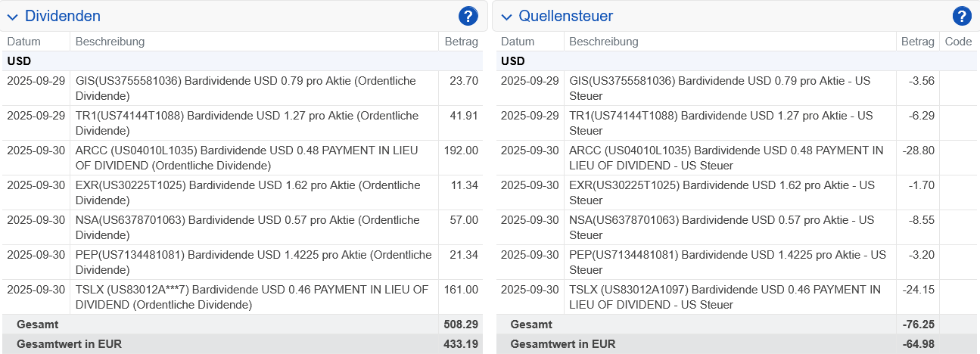Screen dimensions: 980x354
Task: Click the Quellensteuer section title
Action: pos(565,16)
